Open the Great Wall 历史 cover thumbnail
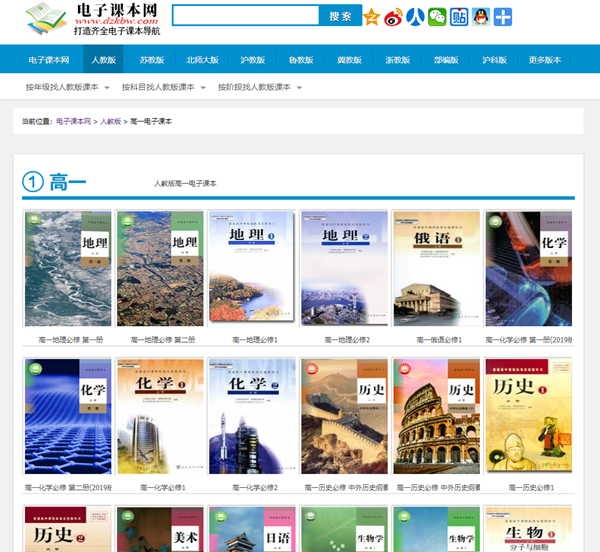 pos(344,416)
